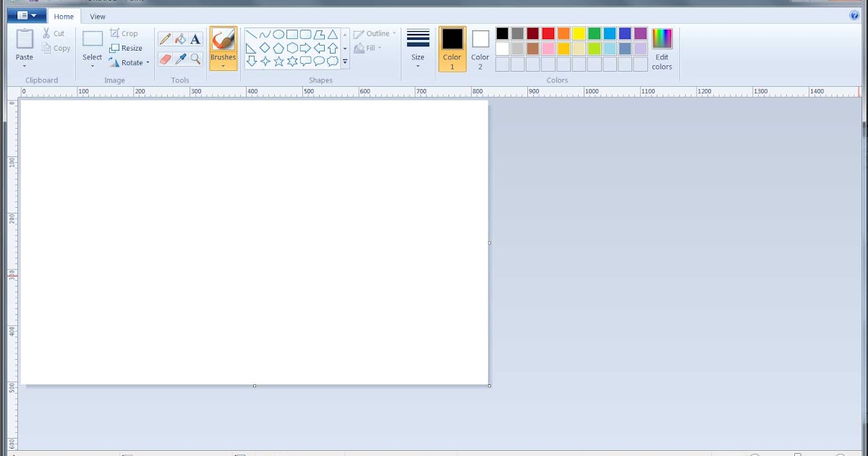
Task: Choose the Triangle shape
Action: [333, 35]
